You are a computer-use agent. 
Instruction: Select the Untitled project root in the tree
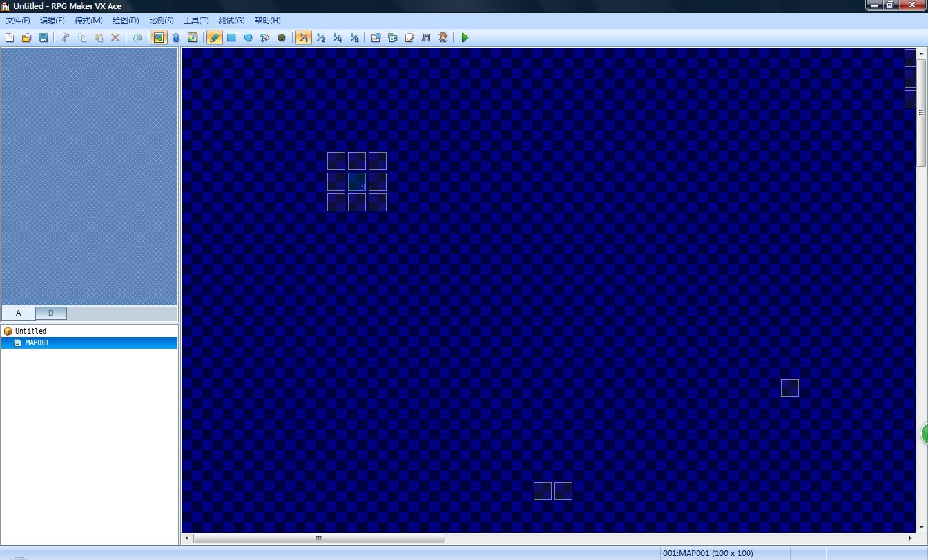click(x=31, y=331)
